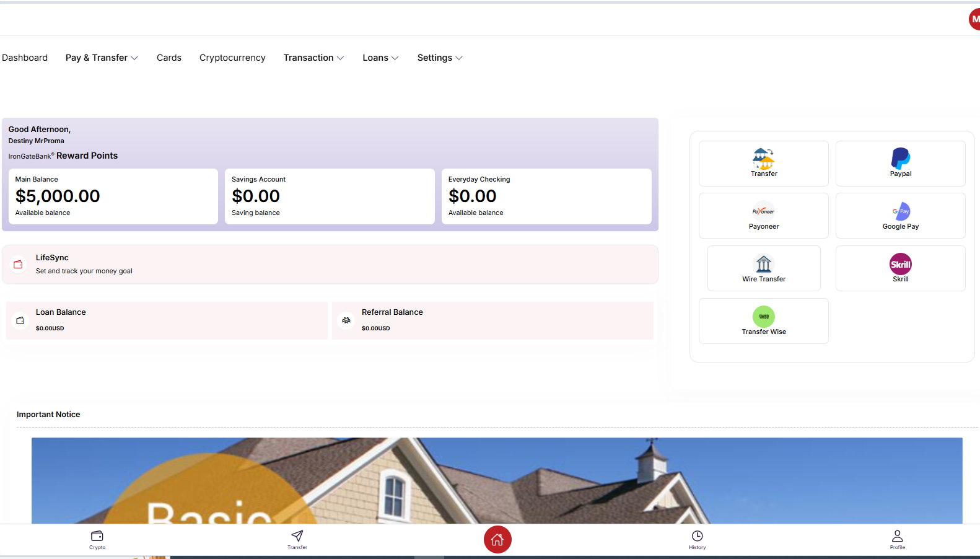This screenshot has width=980, height=559.
Task: Click the house banner image under Important Notice
Action: [x=497, y=480]
